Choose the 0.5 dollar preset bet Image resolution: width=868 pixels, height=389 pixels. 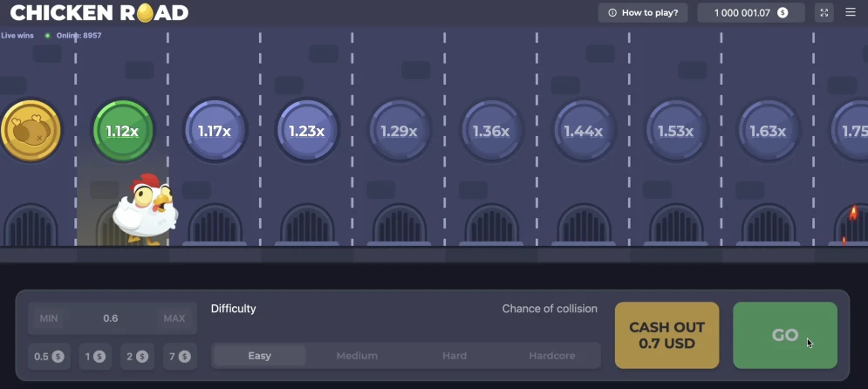pyautogui.click(x=49, y=357)
